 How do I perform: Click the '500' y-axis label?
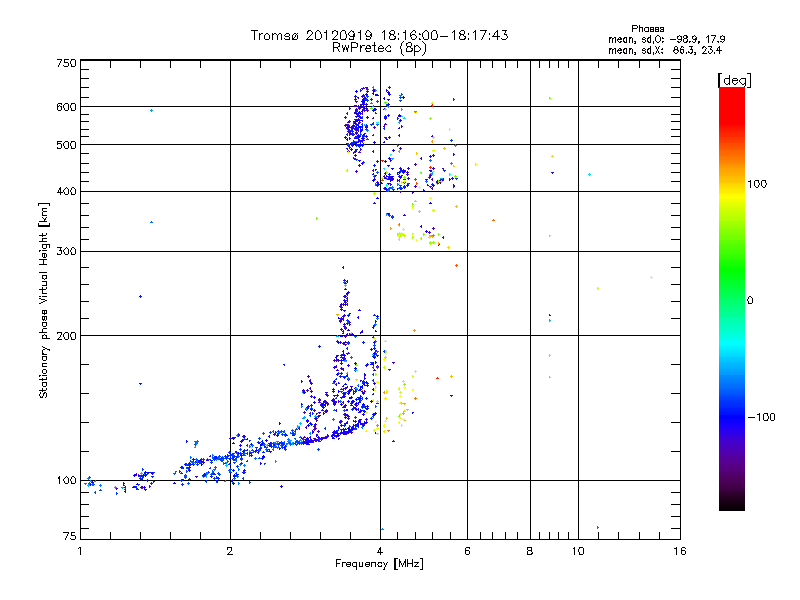[x=67, y=145]
